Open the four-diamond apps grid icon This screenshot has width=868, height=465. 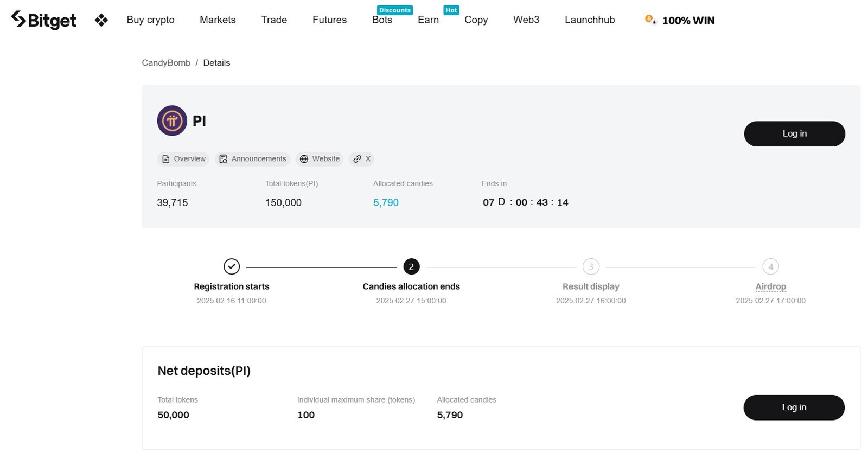[101, 21]
